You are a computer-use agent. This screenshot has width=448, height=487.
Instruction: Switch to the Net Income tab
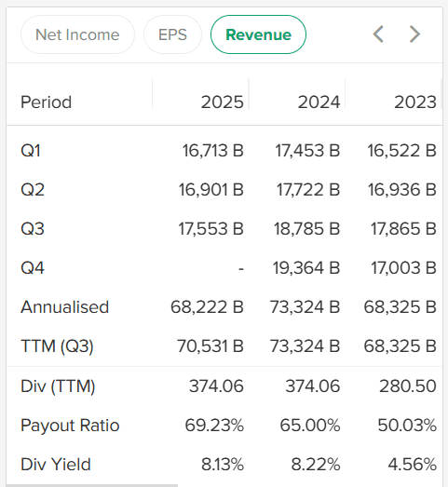77,34
